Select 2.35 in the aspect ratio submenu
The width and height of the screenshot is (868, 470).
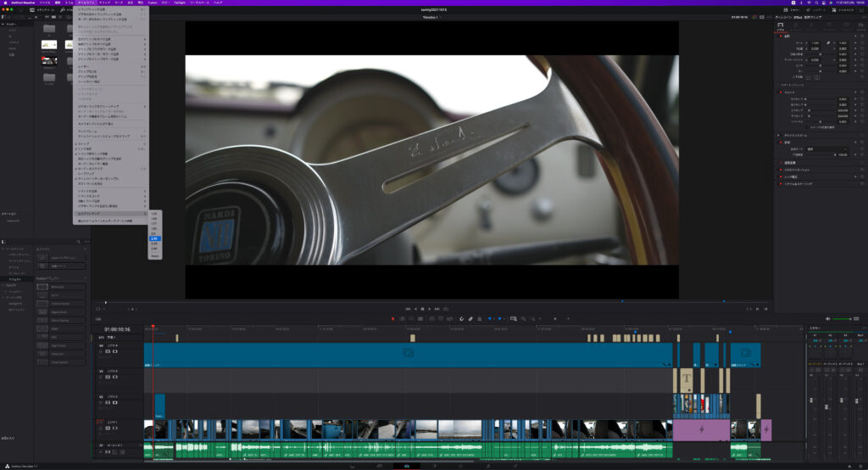(154, 238)
